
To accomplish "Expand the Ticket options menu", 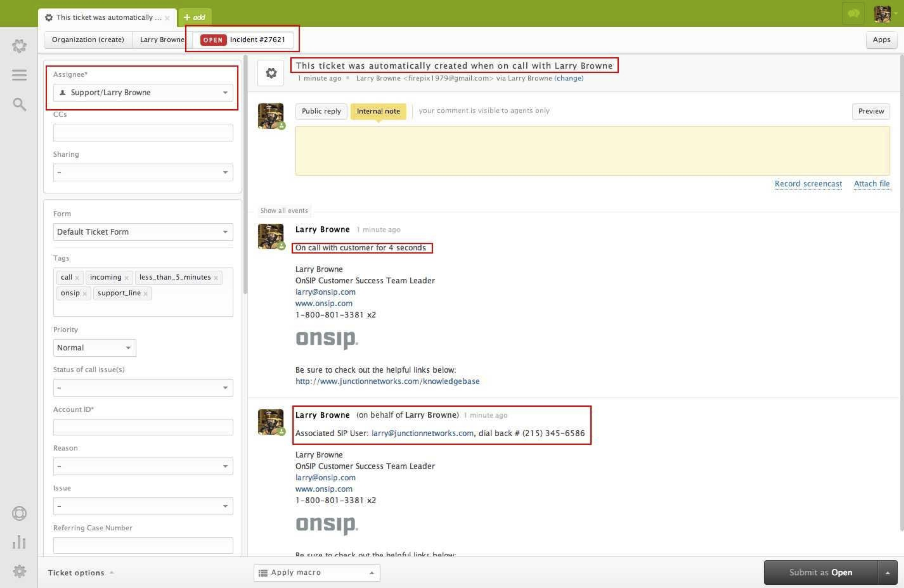I will (81, 573).
